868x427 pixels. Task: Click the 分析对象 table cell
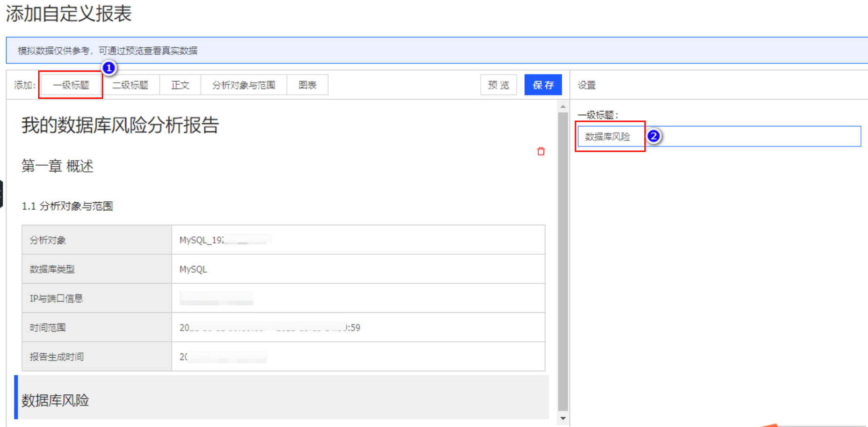click(97, 240)
